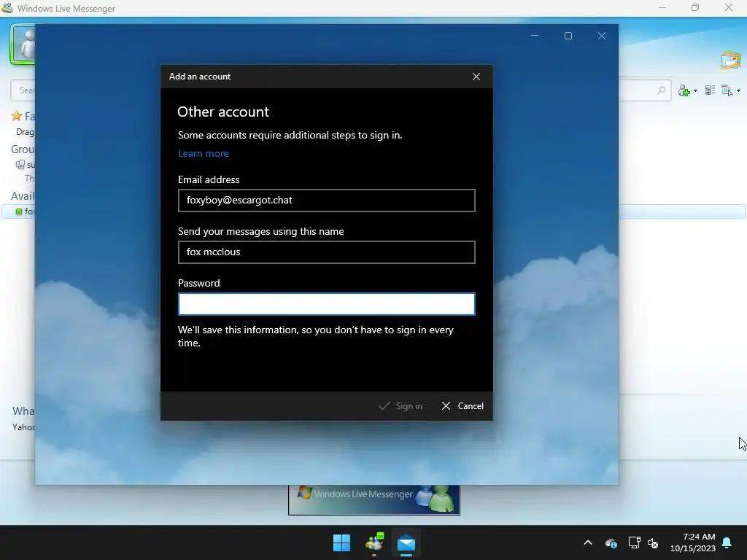Click the group icon under Groups
Screen dimensions: 747x560
click(20, 165)
